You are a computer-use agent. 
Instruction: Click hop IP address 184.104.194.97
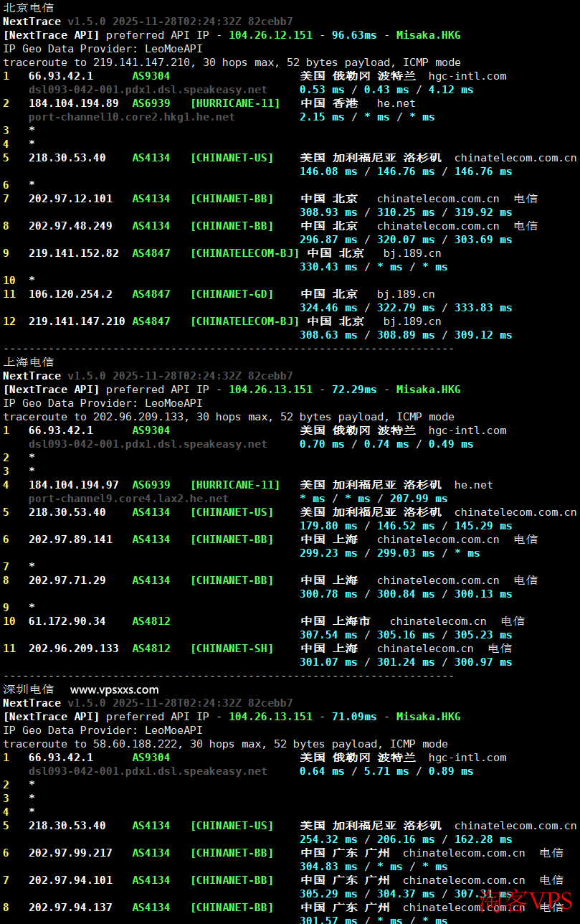click(x=74, y=485)
